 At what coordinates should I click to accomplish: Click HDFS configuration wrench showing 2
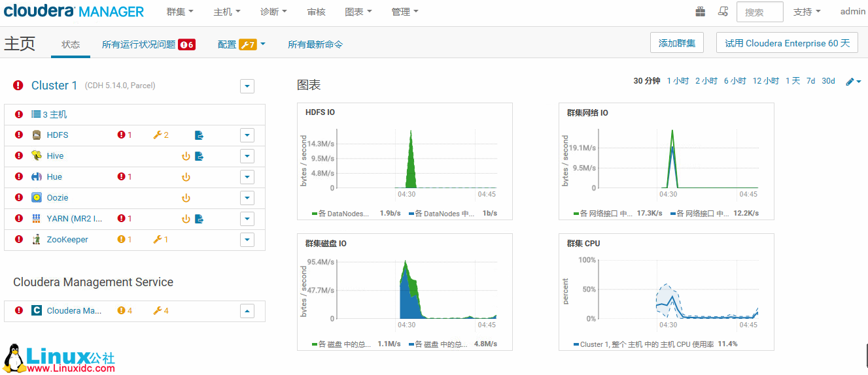[x=161, y=135]
